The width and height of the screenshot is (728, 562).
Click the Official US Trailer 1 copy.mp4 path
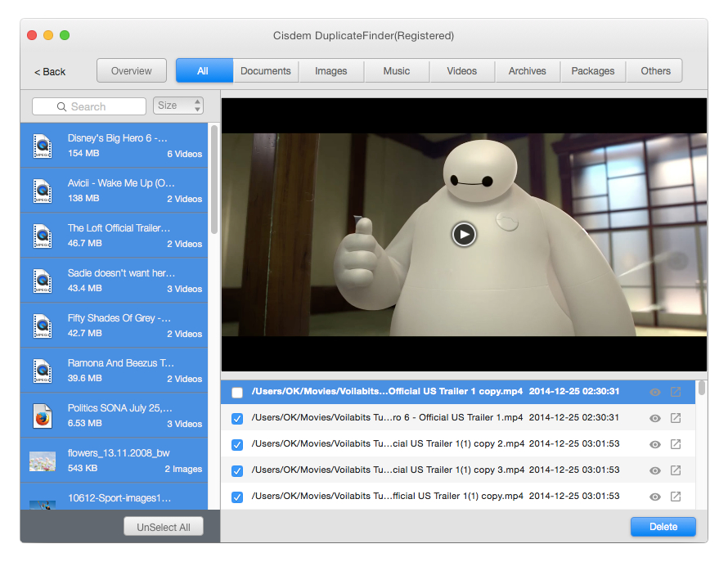pos(387,391)
